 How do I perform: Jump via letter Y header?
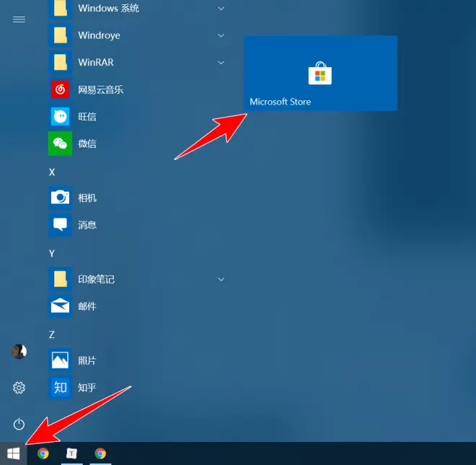(52, 253)
